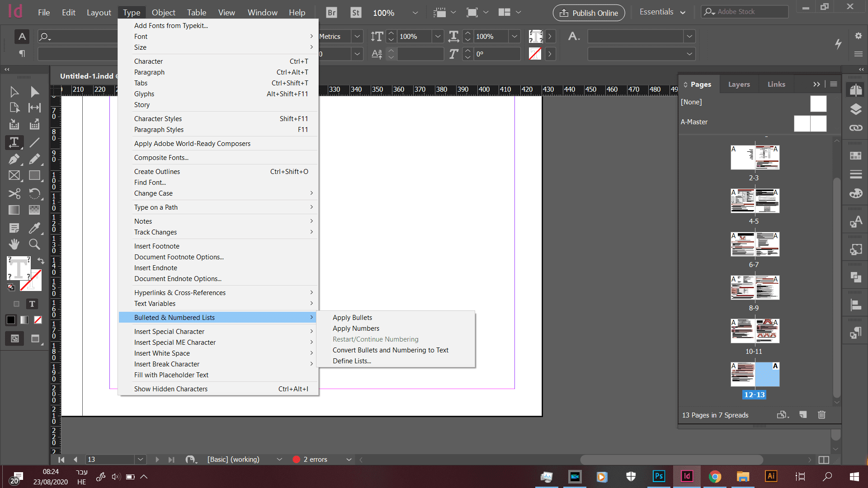868x488 pixels.
Task: Delete selected pages with trash icon
Action: [x=821, y=415]
